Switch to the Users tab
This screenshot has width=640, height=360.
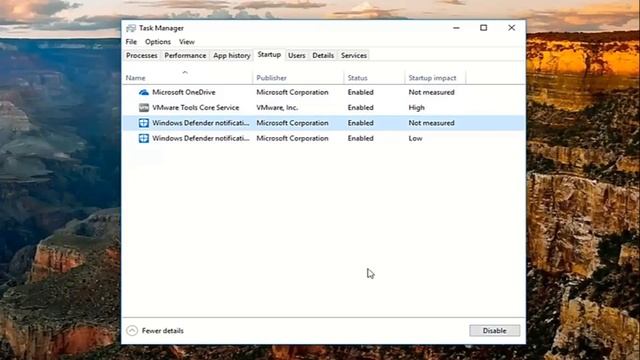[x=296, y=56]
